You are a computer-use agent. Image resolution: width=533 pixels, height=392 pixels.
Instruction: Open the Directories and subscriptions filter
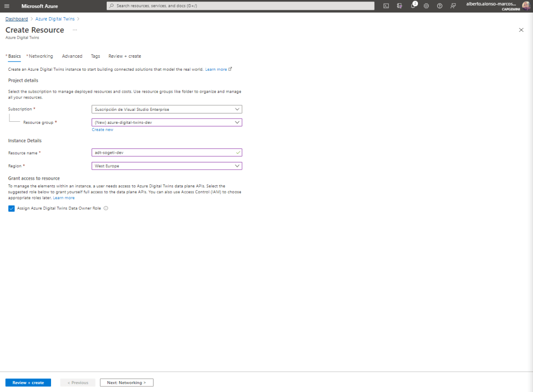400,6
